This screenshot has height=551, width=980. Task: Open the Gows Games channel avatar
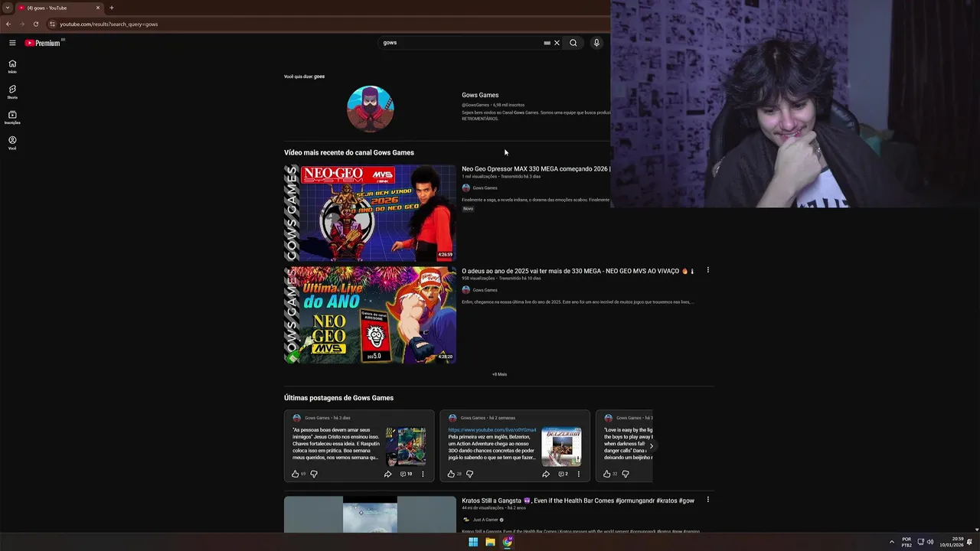click(371, 109)
